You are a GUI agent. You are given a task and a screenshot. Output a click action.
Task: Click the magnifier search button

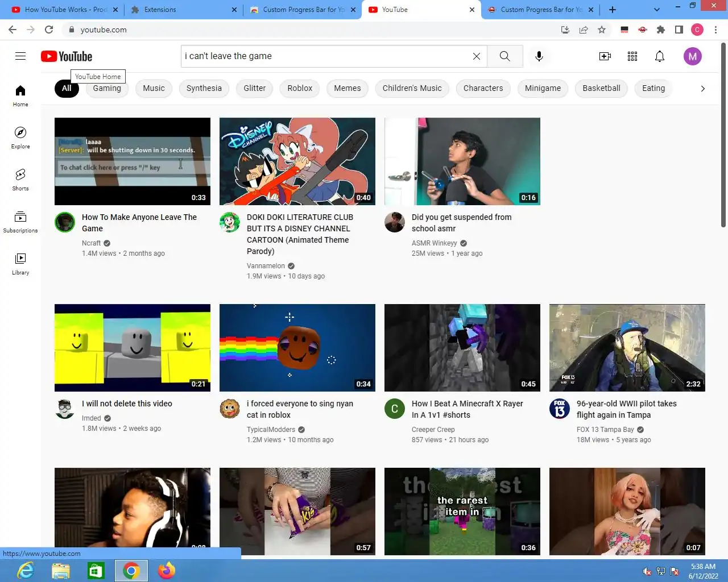click(505, 56)
